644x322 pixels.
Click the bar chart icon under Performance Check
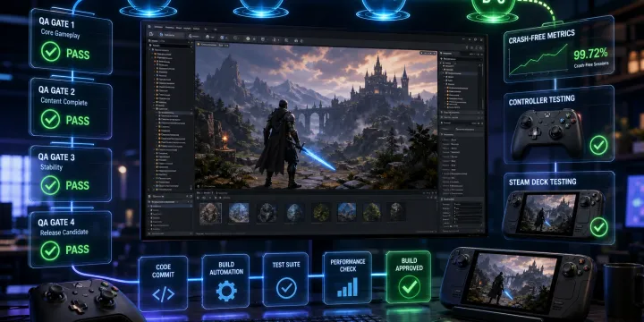coord(347,287)
